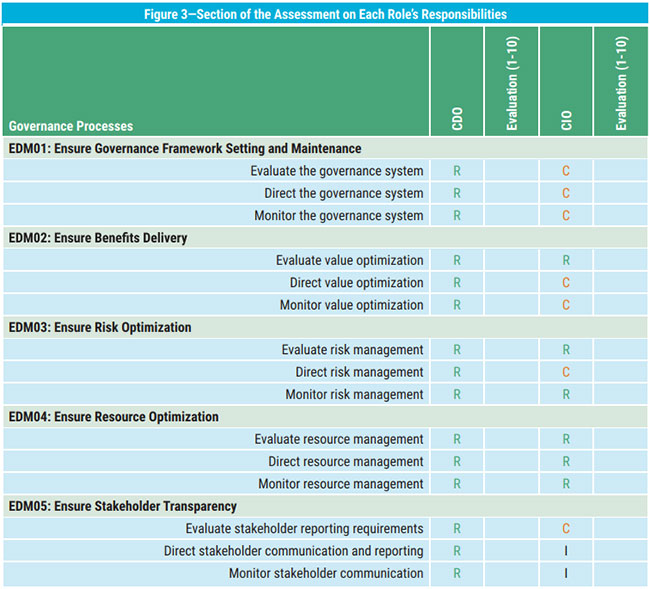Click the EDM03 Ensure Risk Optimization heading
Viewport: 650px width, 589px height.
(x=100, y=327)
